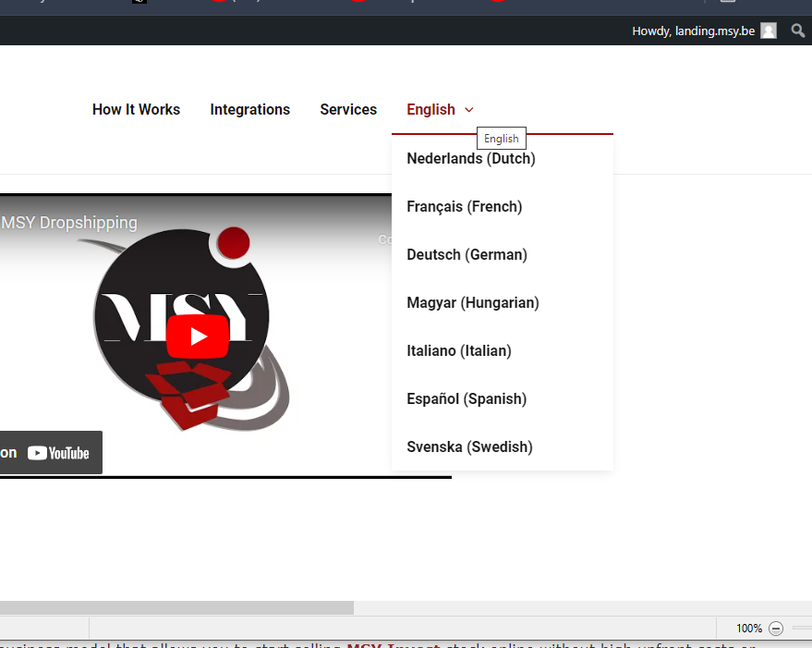Click the 100% zoom level indicator
Screen dimensions: 812x648
point(749,629)
